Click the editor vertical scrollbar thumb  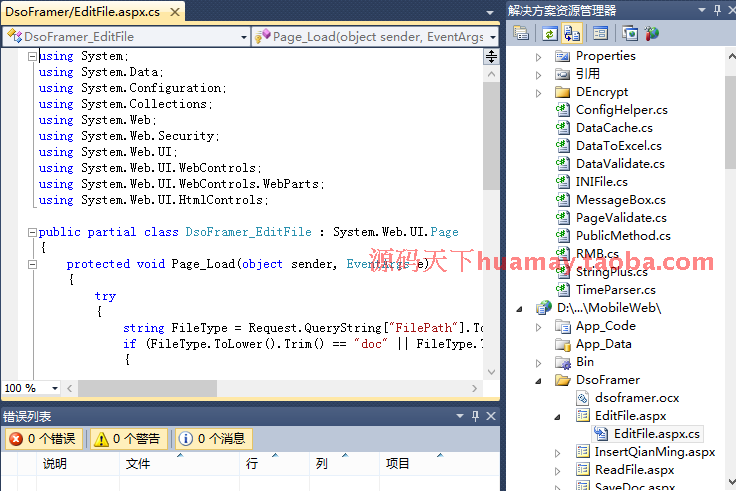491,136
